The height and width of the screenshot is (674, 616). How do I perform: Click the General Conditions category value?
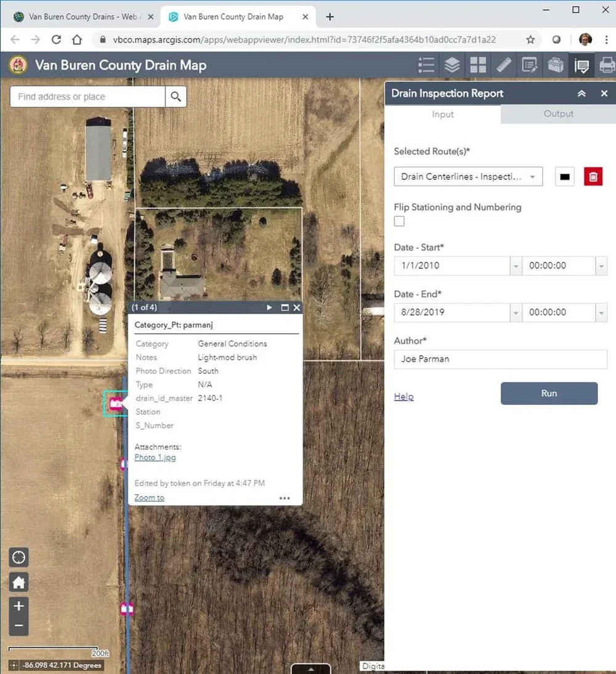pyautogui.click(x=232, y=344)
